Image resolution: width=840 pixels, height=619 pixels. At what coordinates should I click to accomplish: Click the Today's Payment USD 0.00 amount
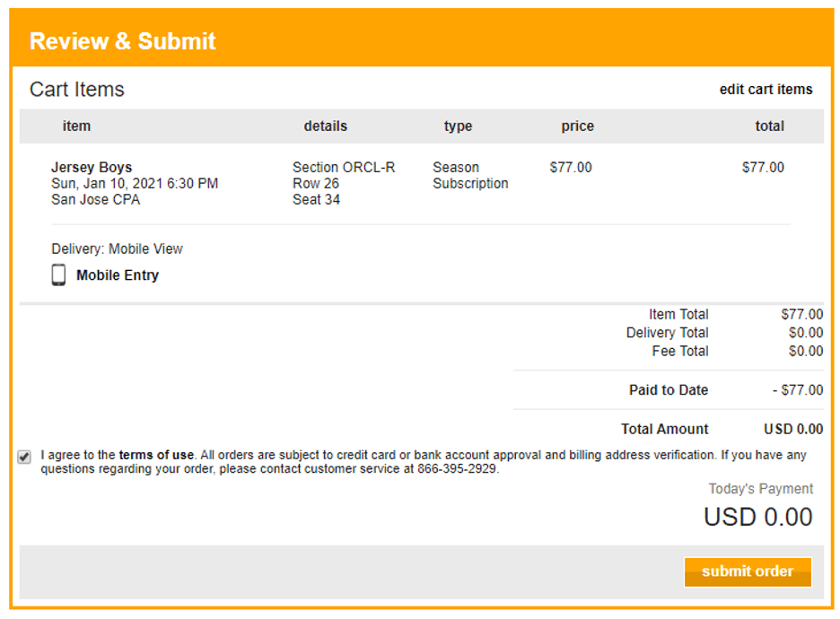[x=758, y=518]
